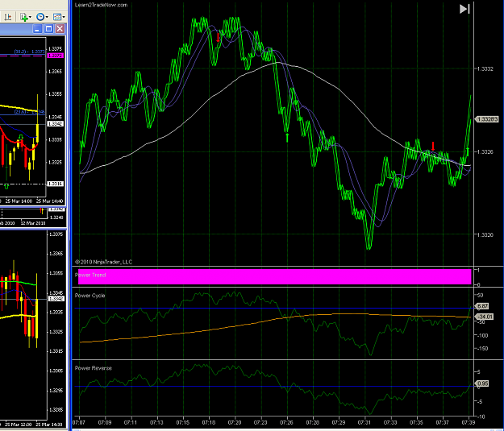Open the templates dropdown arrow
This screenshot has width=504, height=431.
tap(64, 17)
